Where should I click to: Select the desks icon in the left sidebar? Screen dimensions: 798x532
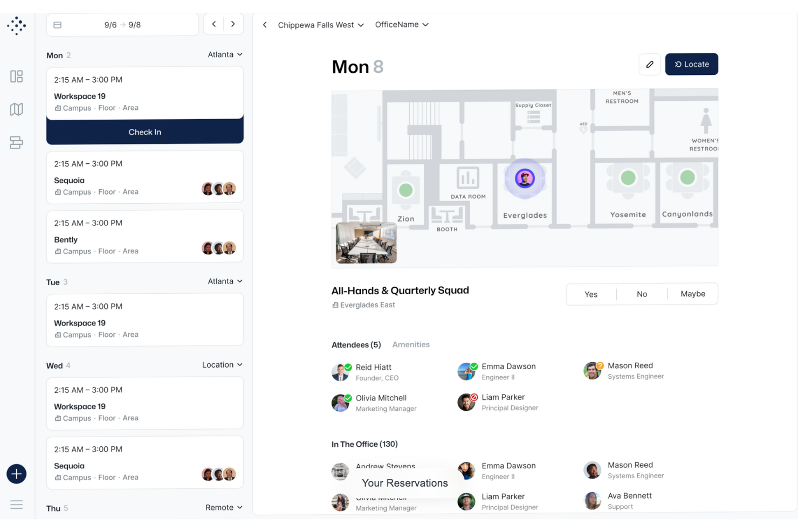pyautogui.click(x=16, y=142)
